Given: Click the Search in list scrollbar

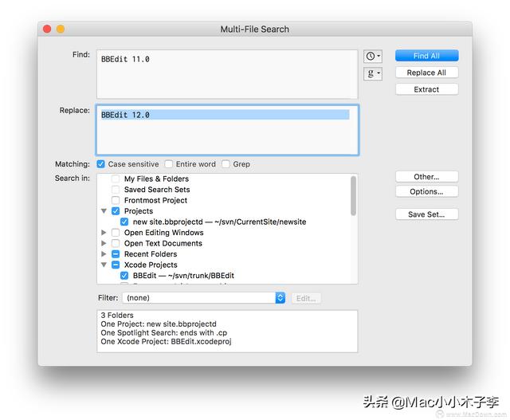Looking at the screenshot, I should pos(354,191).
